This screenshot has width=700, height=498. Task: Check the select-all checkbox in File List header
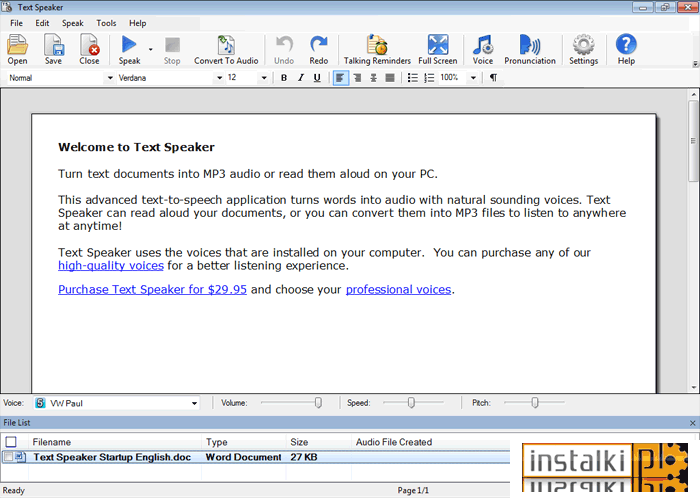(11, 442)
